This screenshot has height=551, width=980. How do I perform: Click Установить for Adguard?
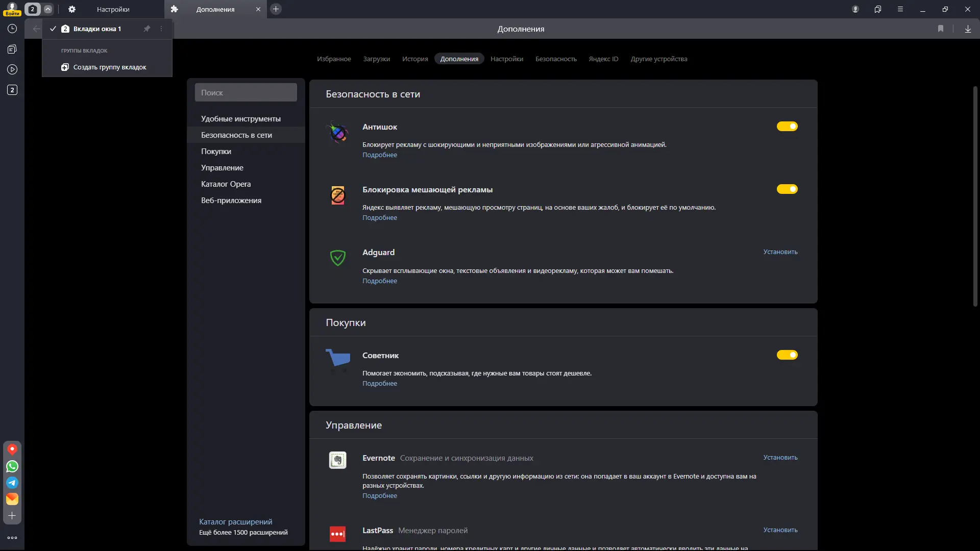pos(780,252)
